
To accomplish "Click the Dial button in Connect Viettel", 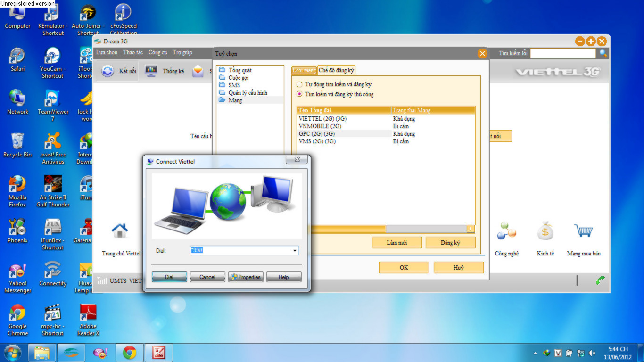I will point(169,277).
